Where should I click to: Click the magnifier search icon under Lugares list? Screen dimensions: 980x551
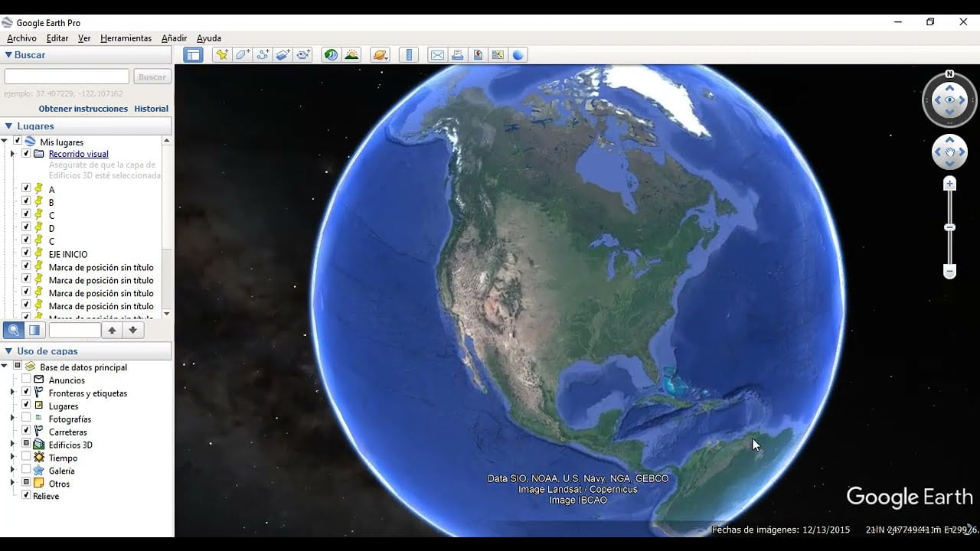(13, 330)
